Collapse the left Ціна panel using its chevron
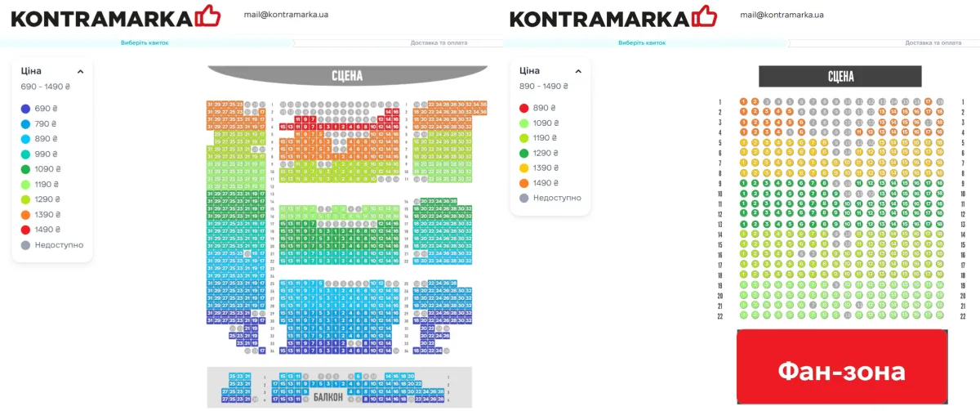The image size is (980, 411). 80,72
